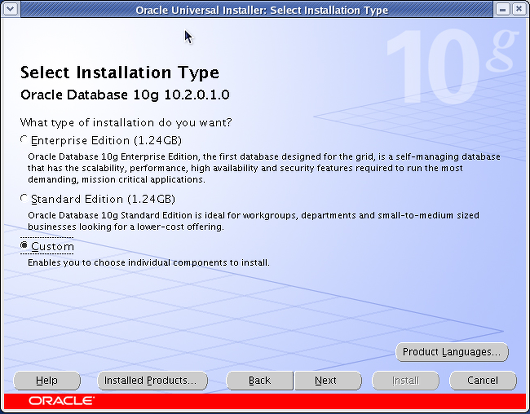
Task: Click the Enterprise Edition (1.24GB) label text
Action: click(x=106, y=140)
